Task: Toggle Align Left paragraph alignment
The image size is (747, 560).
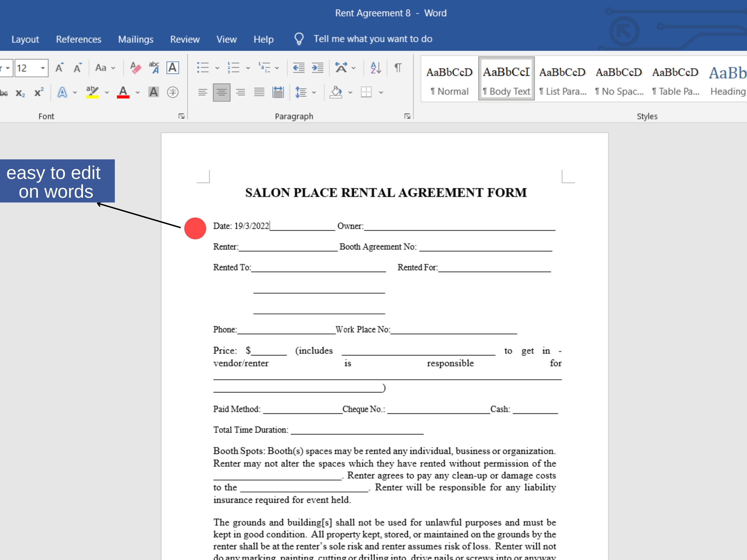Action: 203,92
